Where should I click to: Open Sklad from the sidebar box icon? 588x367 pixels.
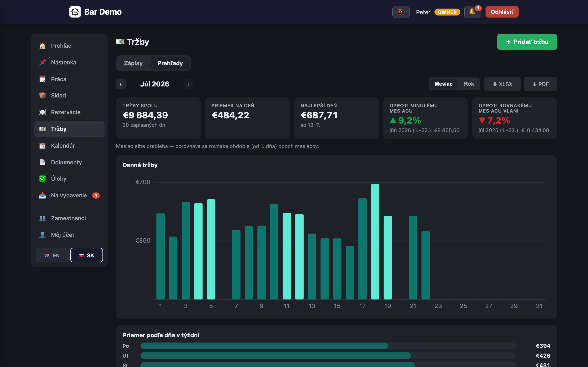coord(42,95)
